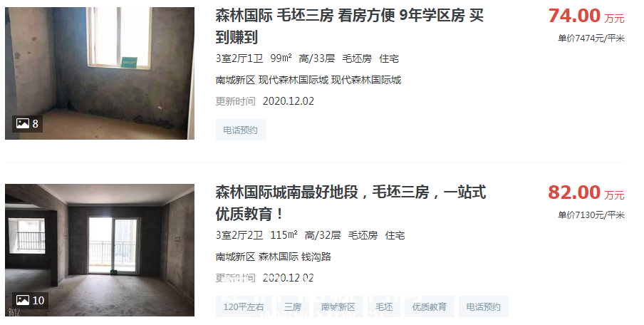The image size is (644, 325).
Task: Open the 8-photo gallery icon on first listing
Action: (x=27, y=123)
